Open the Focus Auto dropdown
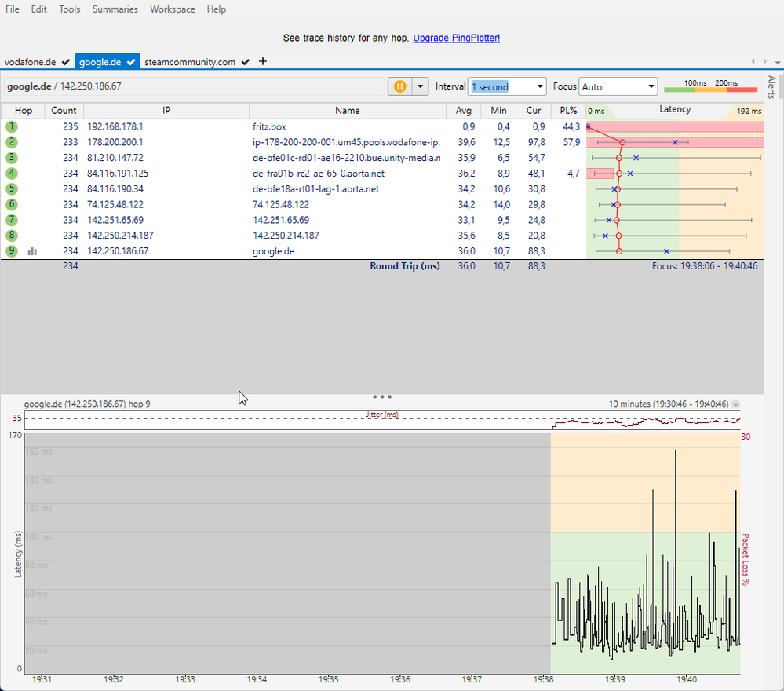784x691 pixels. click(x=618, y=86)
